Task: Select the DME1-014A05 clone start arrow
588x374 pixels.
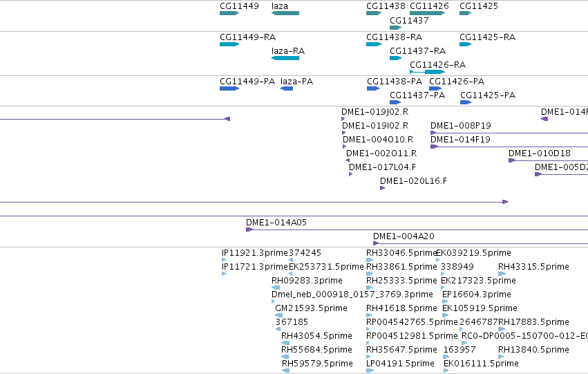Action: pyautogui.click(x=249, y=230)
